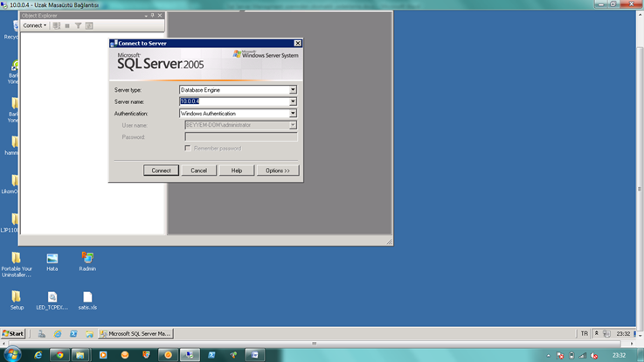Click the Refresh icon in Object Explorer toolbar

click(x=89, y=25)
